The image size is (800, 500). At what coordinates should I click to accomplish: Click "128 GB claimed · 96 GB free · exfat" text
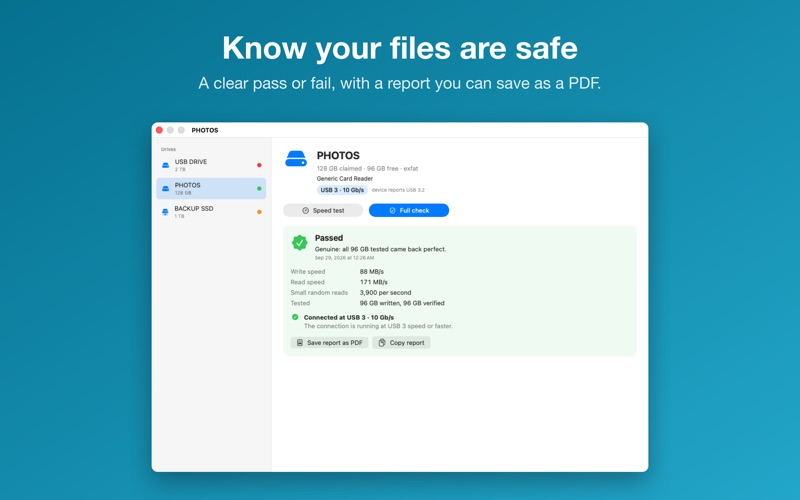tap(367, 168)
